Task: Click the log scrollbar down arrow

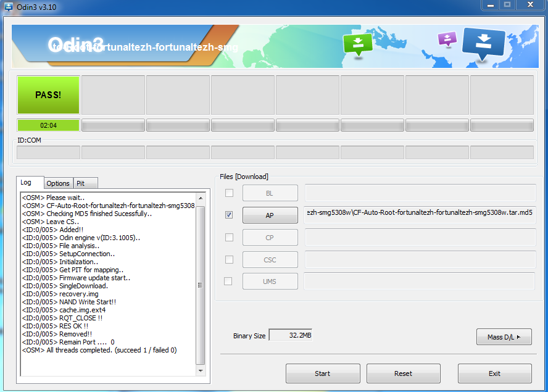Action: [x=201, y=370]
